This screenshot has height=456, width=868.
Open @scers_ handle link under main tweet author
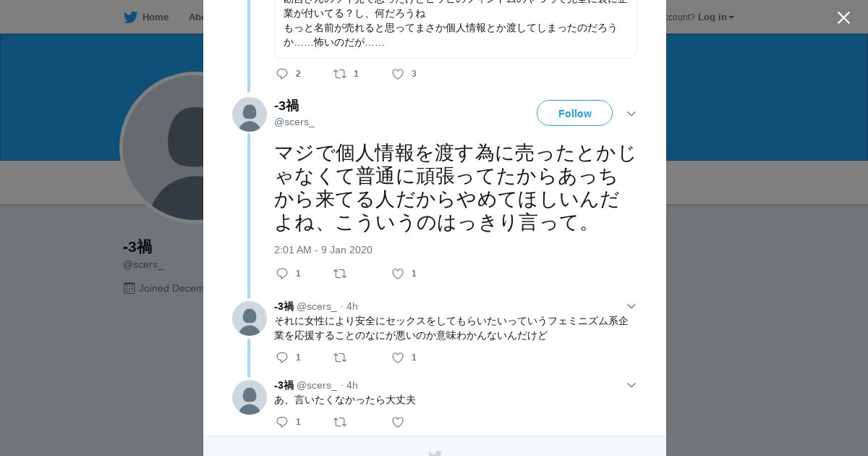(x=294, y=122)
